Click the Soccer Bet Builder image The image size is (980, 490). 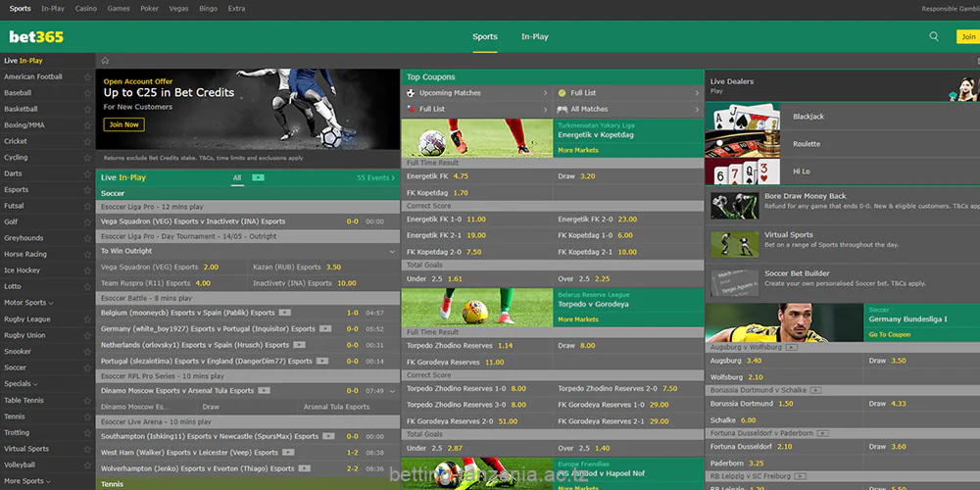point(735,283)
